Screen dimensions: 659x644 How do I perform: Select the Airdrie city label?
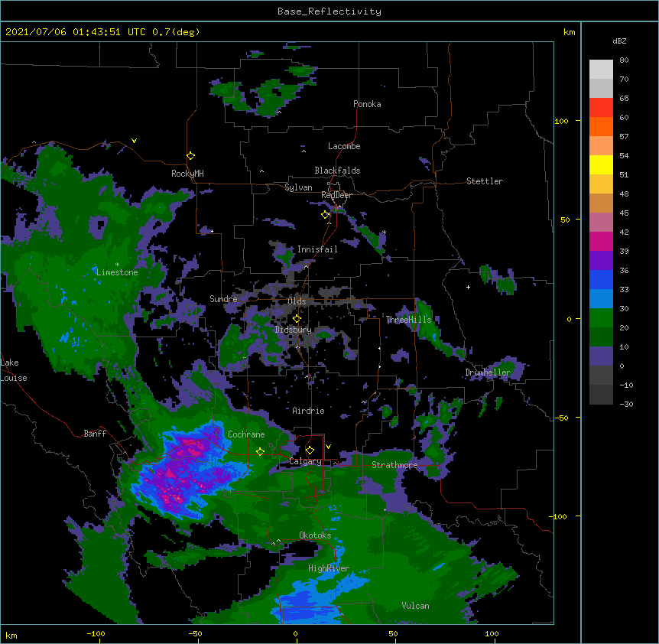(x=309, y=411)
